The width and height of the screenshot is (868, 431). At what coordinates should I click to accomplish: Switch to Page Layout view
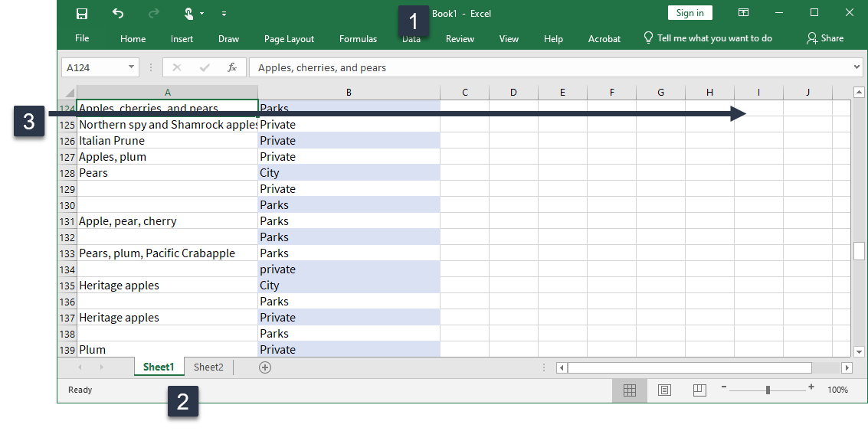[x=664, y=390]
